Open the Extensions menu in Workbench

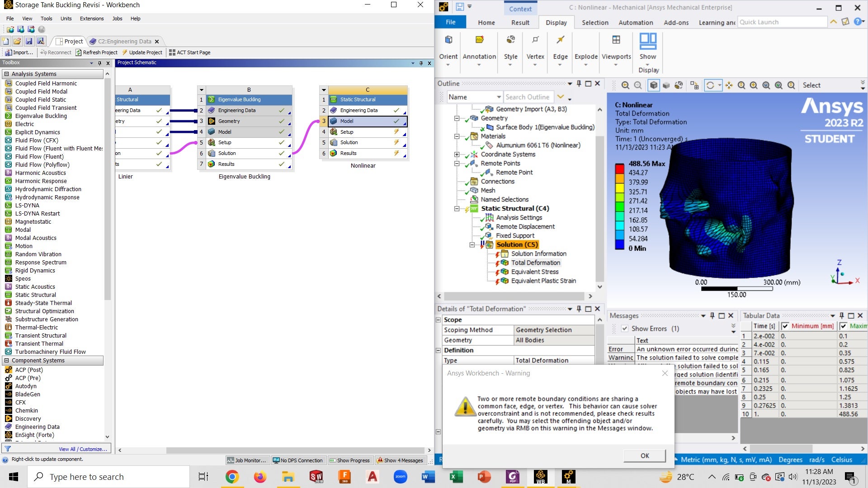click(92, 19)
